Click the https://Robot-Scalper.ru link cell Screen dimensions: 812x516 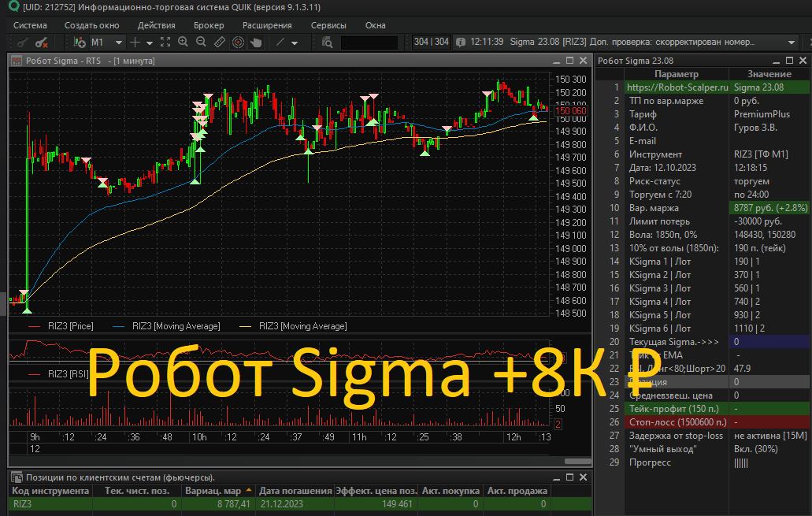(677, 87)
